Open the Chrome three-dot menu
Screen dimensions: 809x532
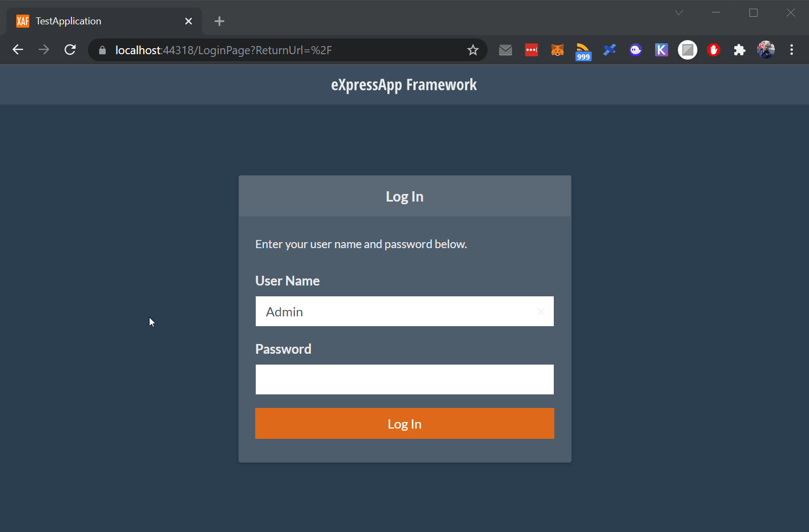pyautogui.click(x=792, y=50)
